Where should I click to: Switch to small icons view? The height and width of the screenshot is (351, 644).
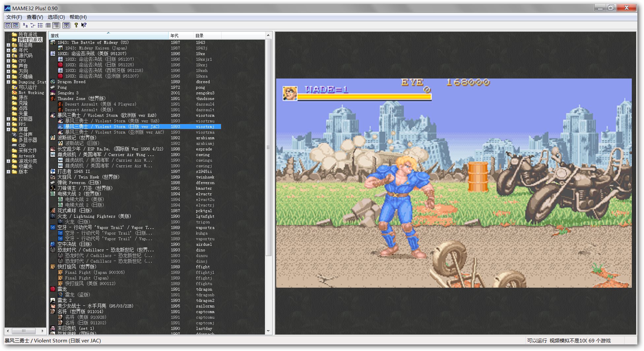[x=33, y=25]
